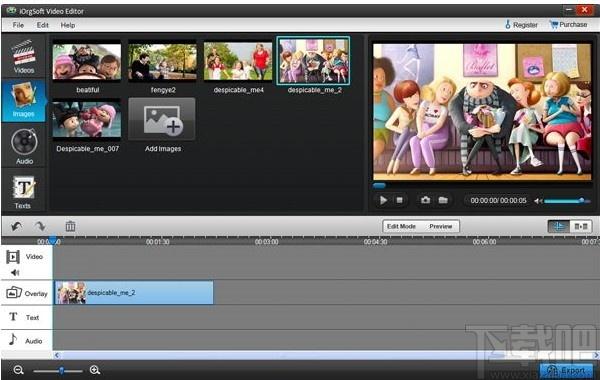Delete selected clip with trash icon
This screenshot has height=380, width=600.
click(x=70, y=226)
